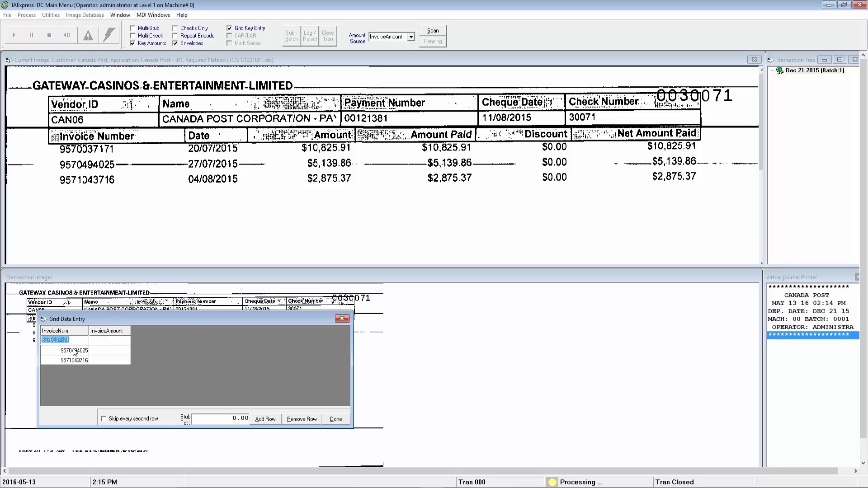Open the Image Database menu
Image resolution: width=868 pixels, height=488 pixels.
tap(85, 15)
